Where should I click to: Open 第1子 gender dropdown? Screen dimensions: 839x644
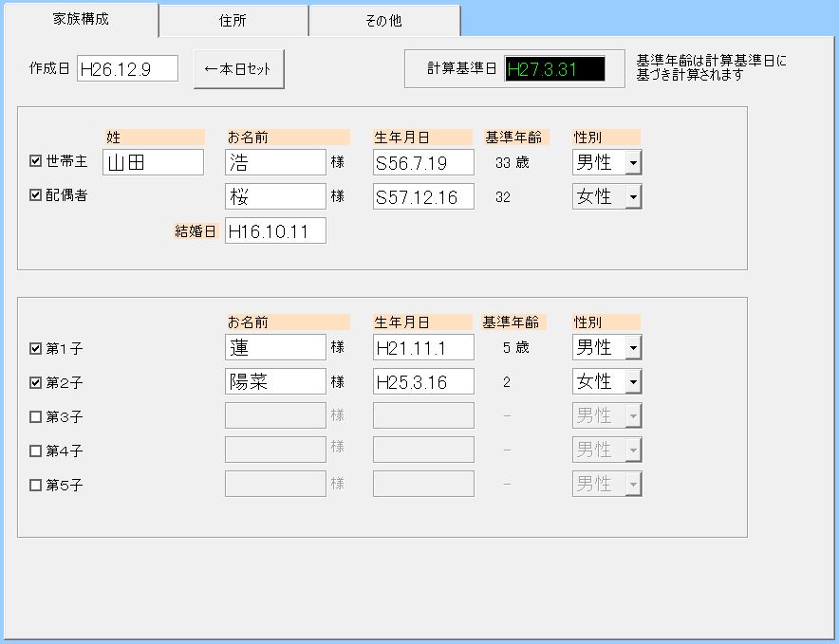pos(633,347)
